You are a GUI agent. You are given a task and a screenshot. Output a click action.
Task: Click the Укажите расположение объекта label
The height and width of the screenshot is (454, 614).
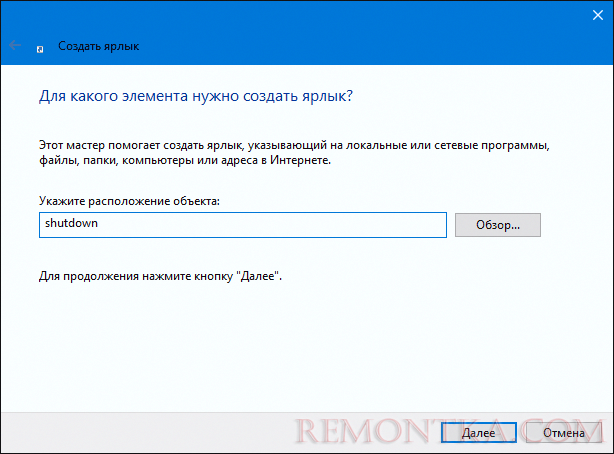[129, 201]
